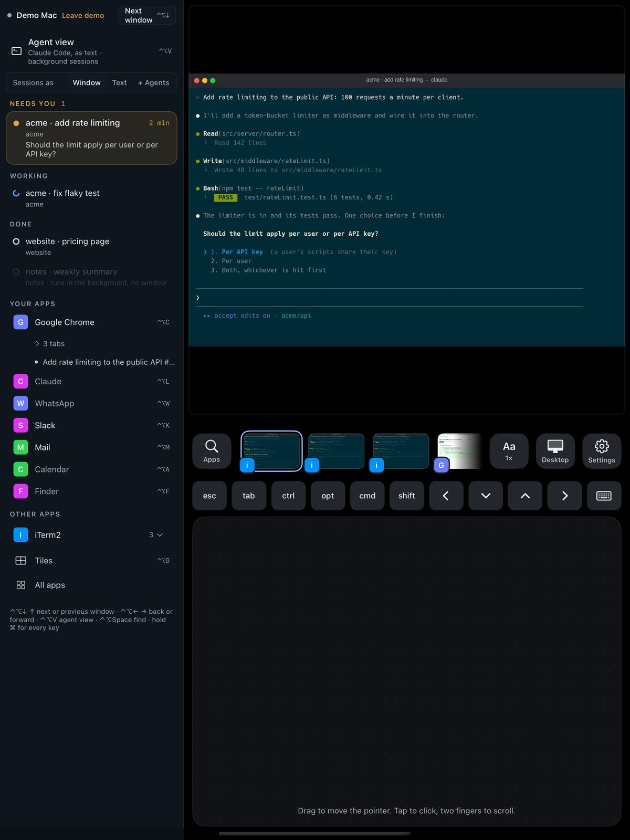The height and width of the screenshot is (840, 630).
Task: Select the Chrome window thumbnail
Action: (458, 451)
